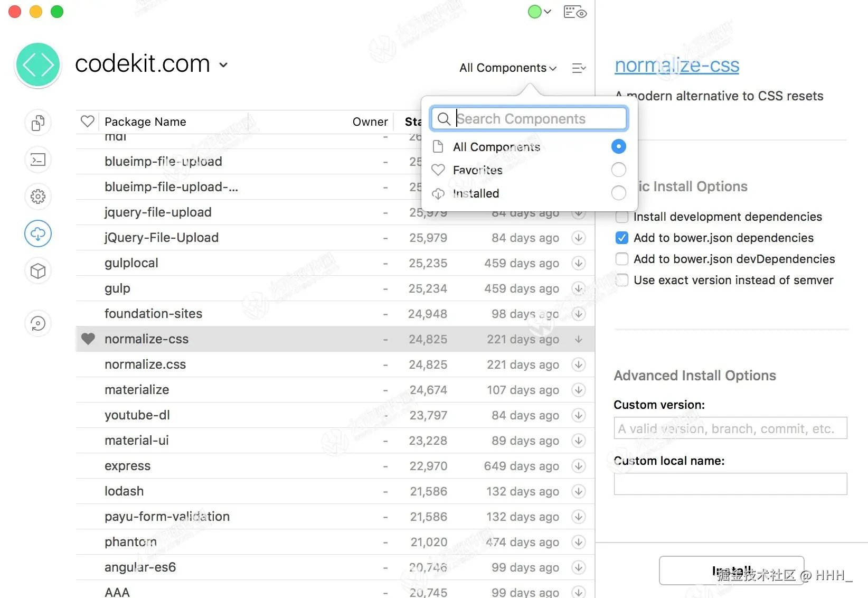Click material-ui download arrow icon
Image resolution: width=868 pixels, height=598 pixels.
[x=579, y=441]
